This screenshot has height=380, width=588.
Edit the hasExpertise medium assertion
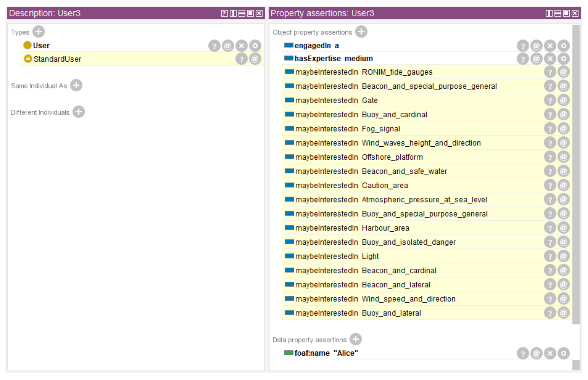point(564,59)
